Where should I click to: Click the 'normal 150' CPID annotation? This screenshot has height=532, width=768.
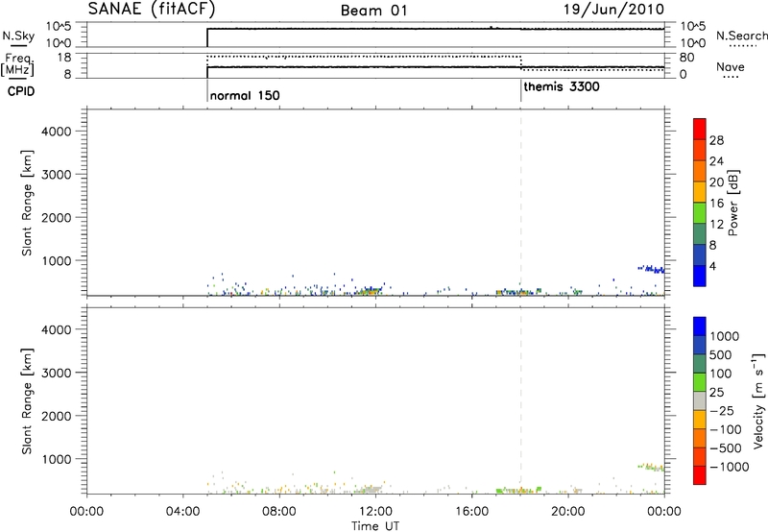point(245,95)
